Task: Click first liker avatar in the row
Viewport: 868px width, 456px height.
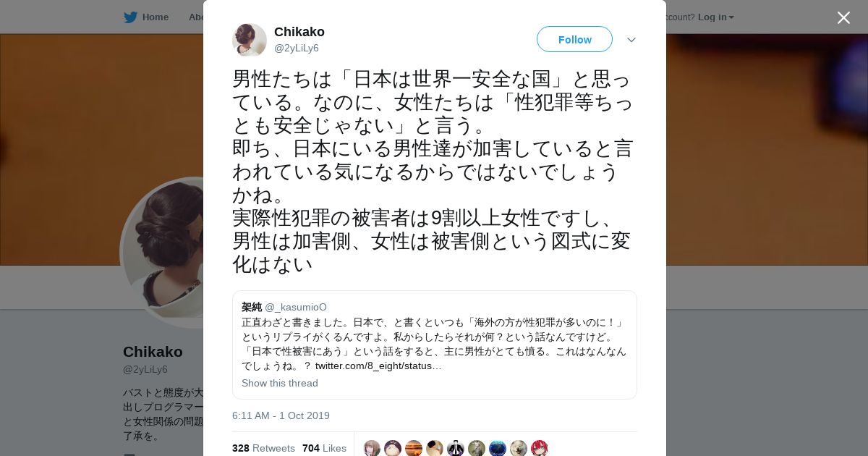Action: (x=372, y=448)
